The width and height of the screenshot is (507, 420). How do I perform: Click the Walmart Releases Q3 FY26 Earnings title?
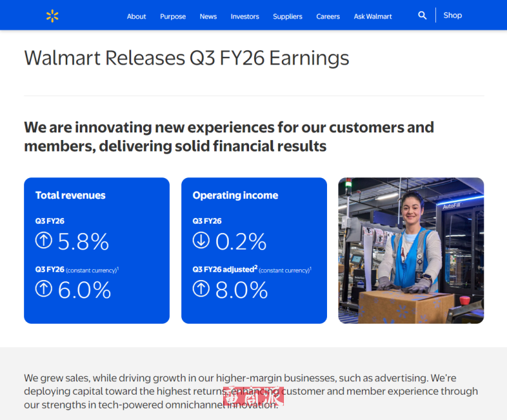pos(186,58)
